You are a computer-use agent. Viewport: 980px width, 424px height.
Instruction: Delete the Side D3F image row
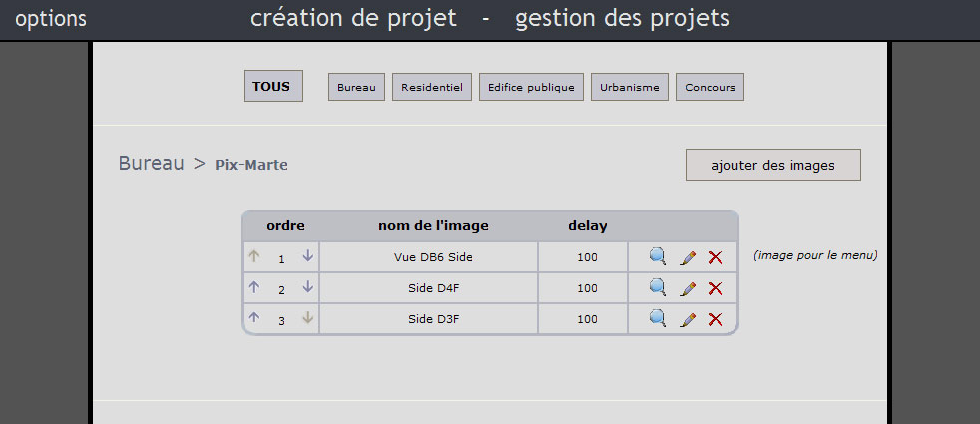pyautogui.click(x=715, y=320)
